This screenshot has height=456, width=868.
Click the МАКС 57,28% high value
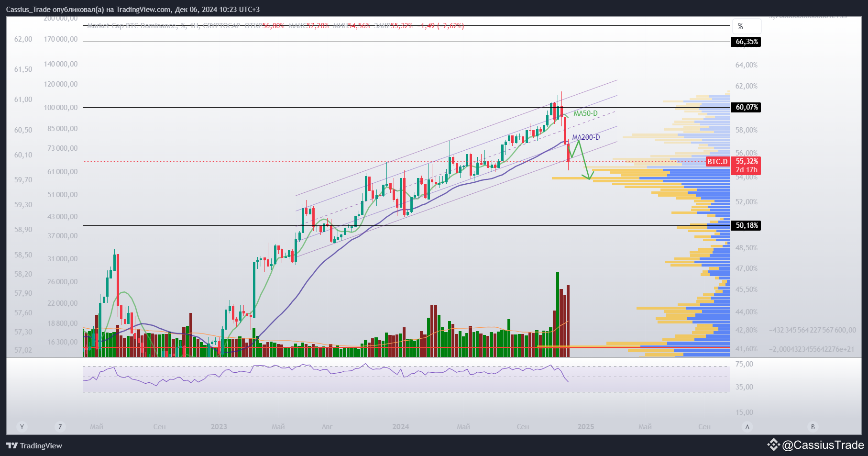click(x=309, y=26)
